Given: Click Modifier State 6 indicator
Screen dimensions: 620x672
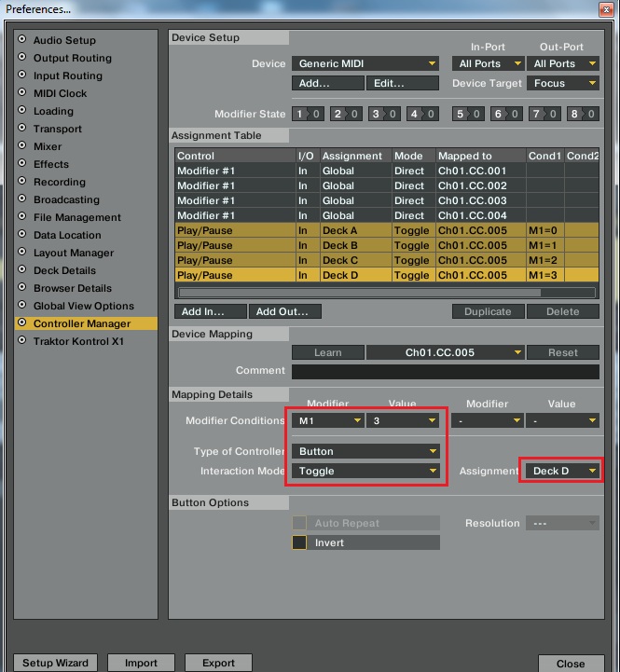Looking at the screenshot, I should click(506, 114).
